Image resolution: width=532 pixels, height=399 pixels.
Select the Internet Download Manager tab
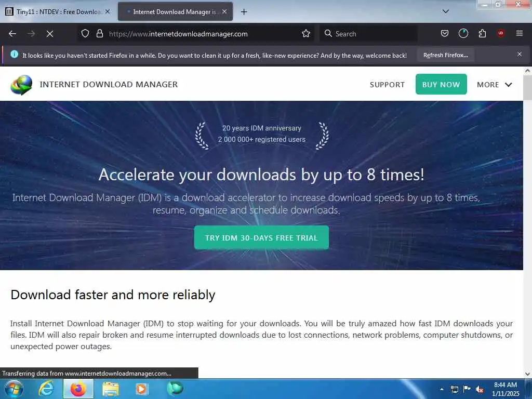click(x=175, y=12)
